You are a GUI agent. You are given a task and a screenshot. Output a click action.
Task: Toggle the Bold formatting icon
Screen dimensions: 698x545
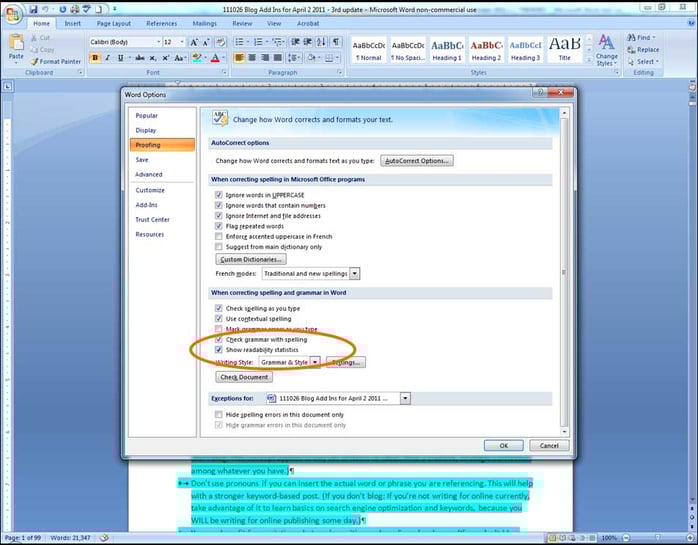tap(95, 58)
